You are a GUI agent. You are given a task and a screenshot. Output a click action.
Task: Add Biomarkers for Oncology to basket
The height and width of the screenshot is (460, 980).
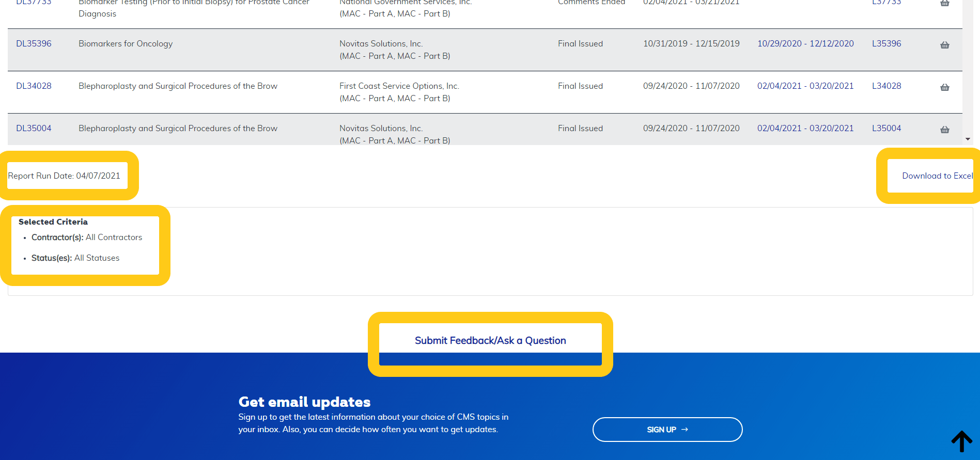point(944,45)
